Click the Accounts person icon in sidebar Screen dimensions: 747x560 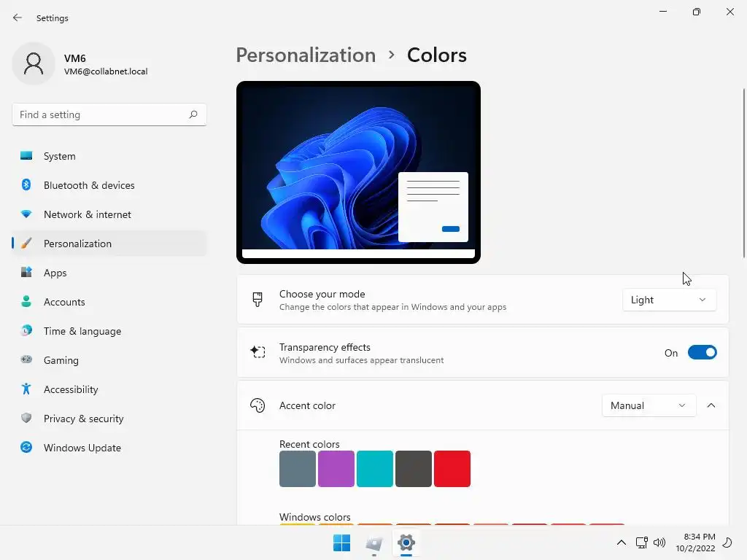[26, 301]
